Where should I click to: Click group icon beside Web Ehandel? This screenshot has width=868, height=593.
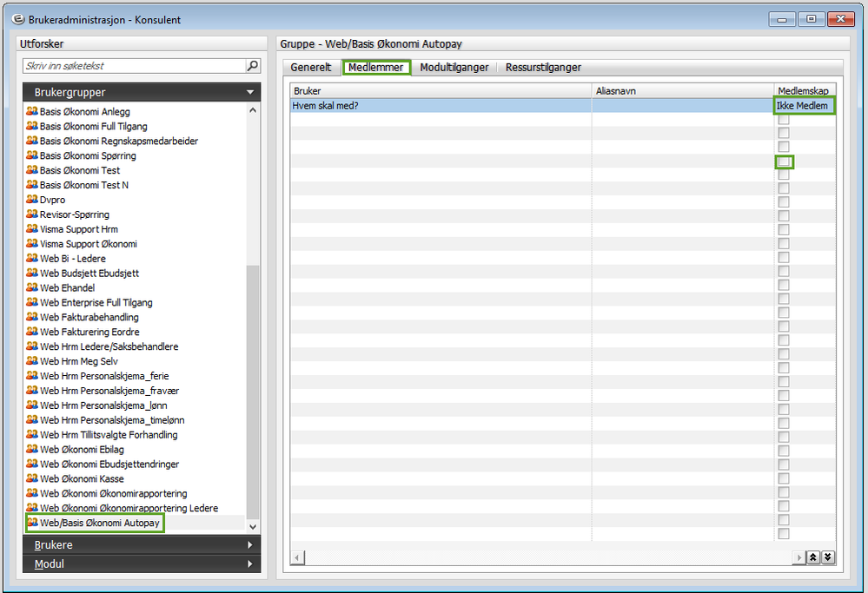[32, 287]
